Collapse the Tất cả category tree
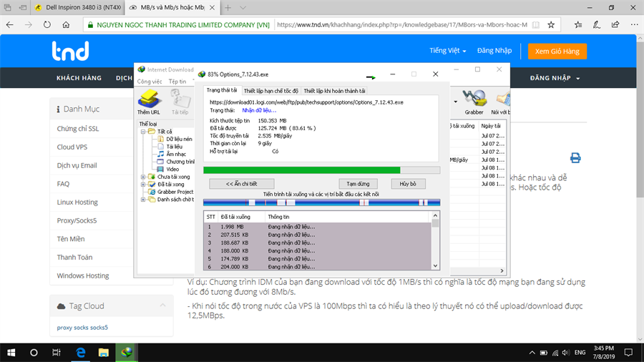The image size is (644, 362). (143, 132)
